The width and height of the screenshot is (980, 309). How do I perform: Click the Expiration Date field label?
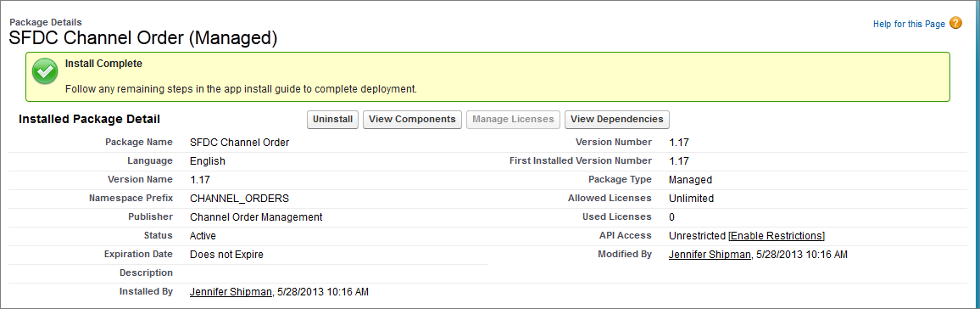point(139,254)
